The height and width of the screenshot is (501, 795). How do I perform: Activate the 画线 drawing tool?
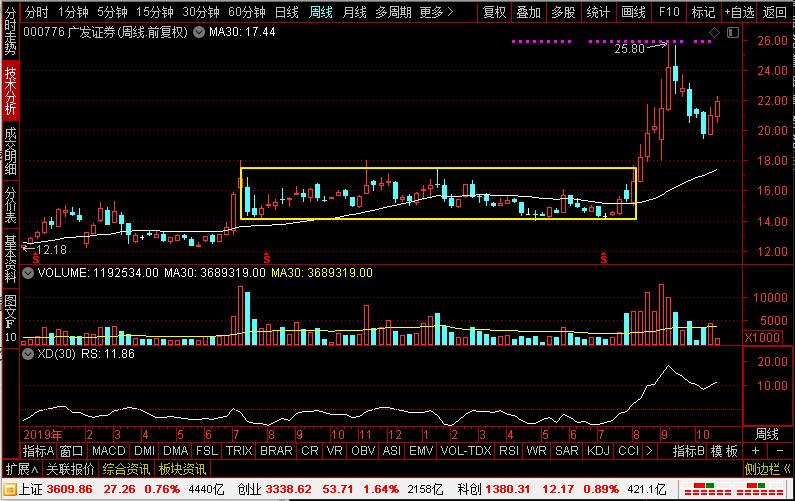point(634,12)
